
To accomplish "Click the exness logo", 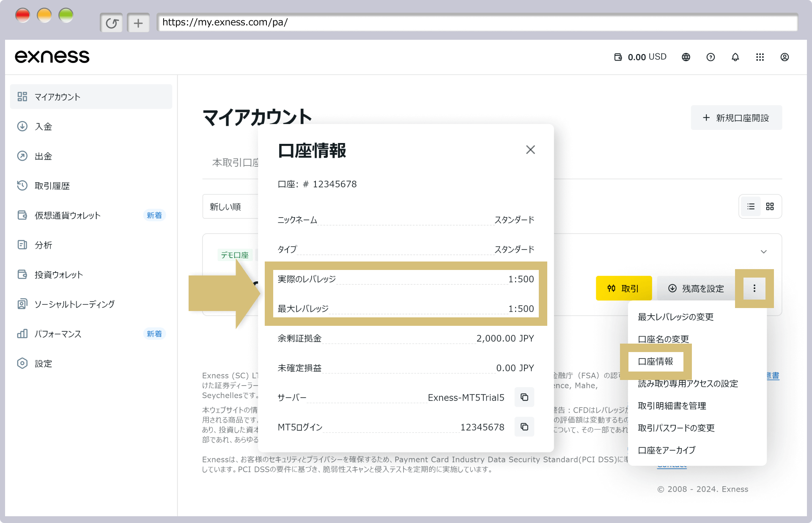I will (52, 57).
